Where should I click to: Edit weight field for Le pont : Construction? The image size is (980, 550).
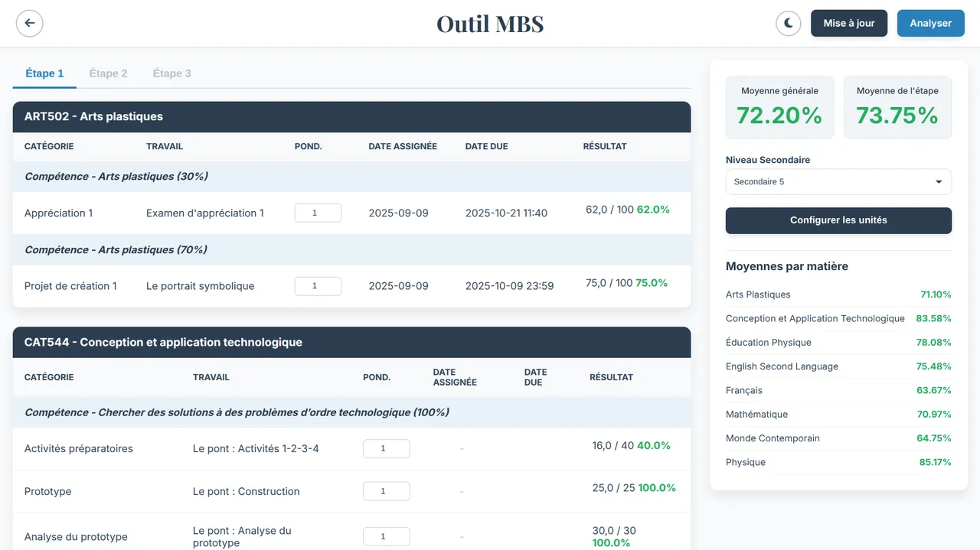(x=386, y=492)
